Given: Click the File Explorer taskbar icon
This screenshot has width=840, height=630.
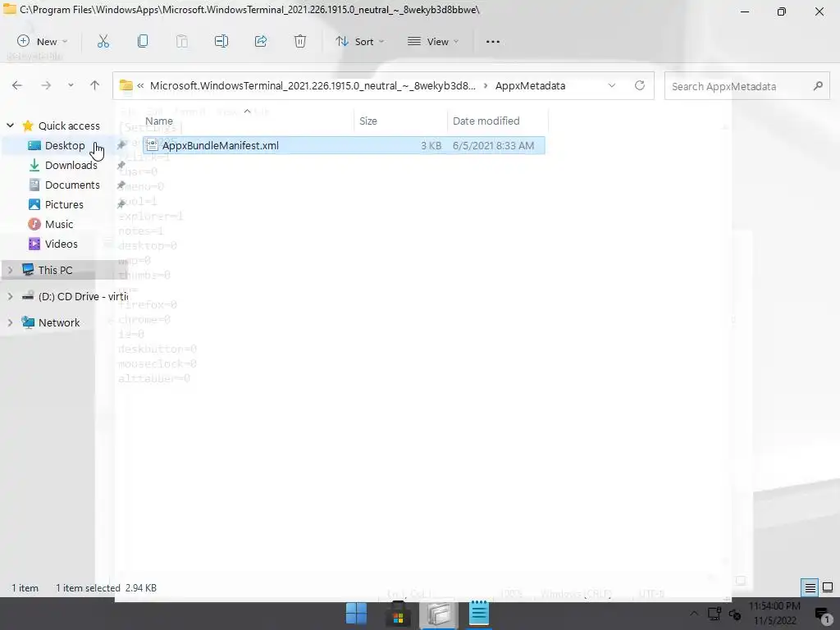Looking at the screenshot, I should pos(439,614).
